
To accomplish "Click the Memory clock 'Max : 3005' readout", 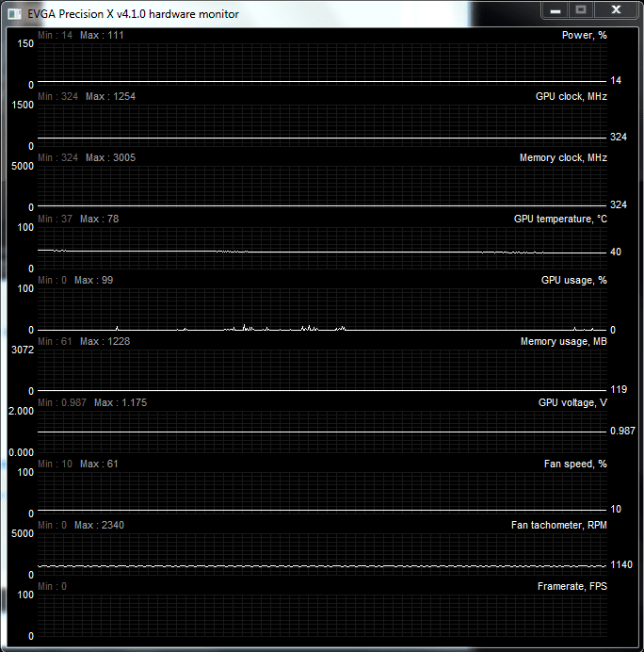I will pyautogui.click(x=110, y=157).
